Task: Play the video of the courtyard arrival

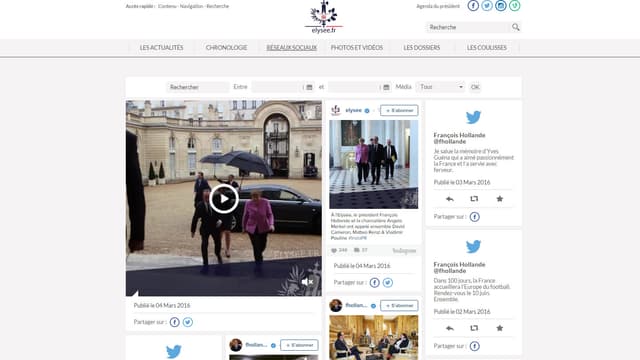Action: (224, 199)
